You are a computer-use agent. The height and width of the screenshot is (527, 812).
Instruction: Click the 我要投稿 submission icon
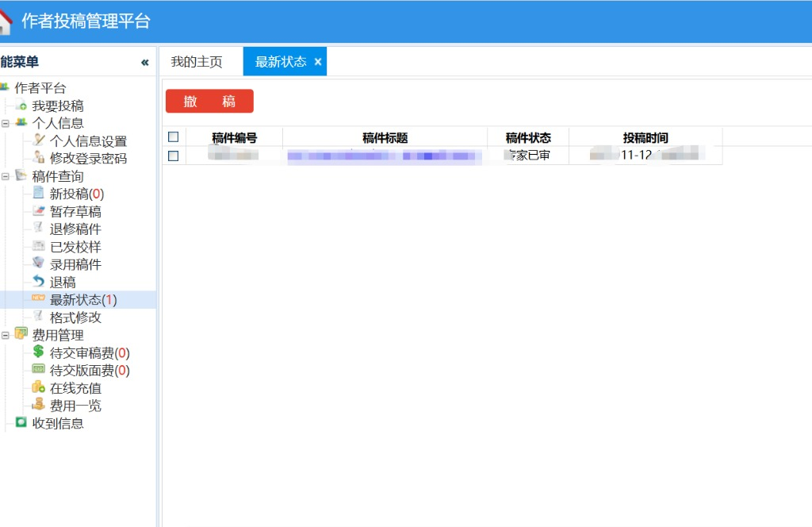click(x=21, y=106)
